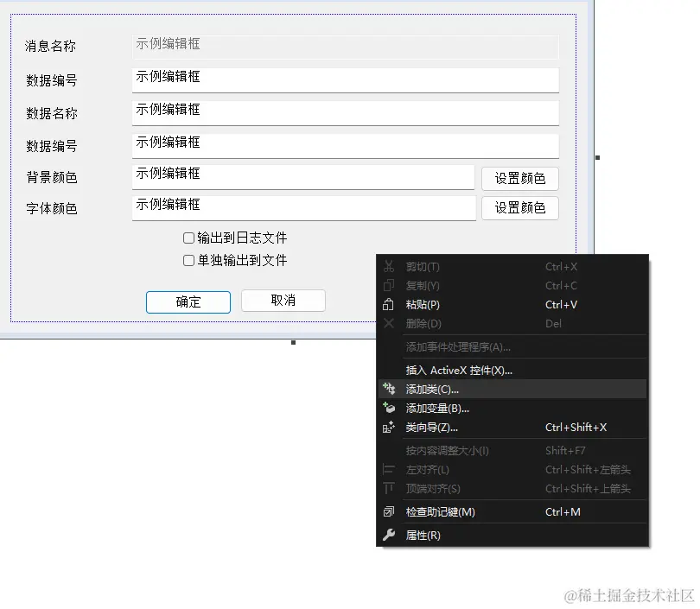The height and width of the screenshot is (609, 700).
Task: Click the 取消 button
Action: (x=283, y=301)
